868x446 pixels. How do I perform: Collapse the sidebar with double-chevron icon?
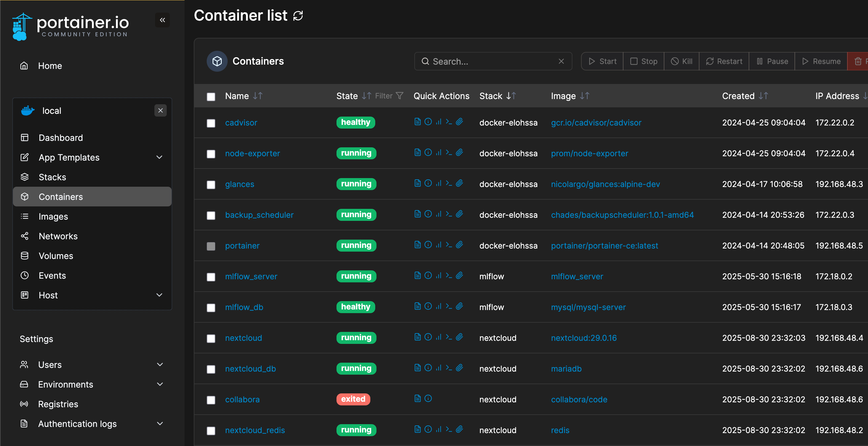tap(162, 20)
